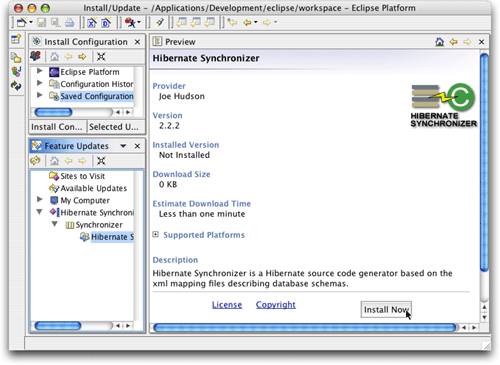Click Home icon in Install Configuration toolbar
Image resolution: width=500 pixels, height=365 pixels.
[54, 57]
